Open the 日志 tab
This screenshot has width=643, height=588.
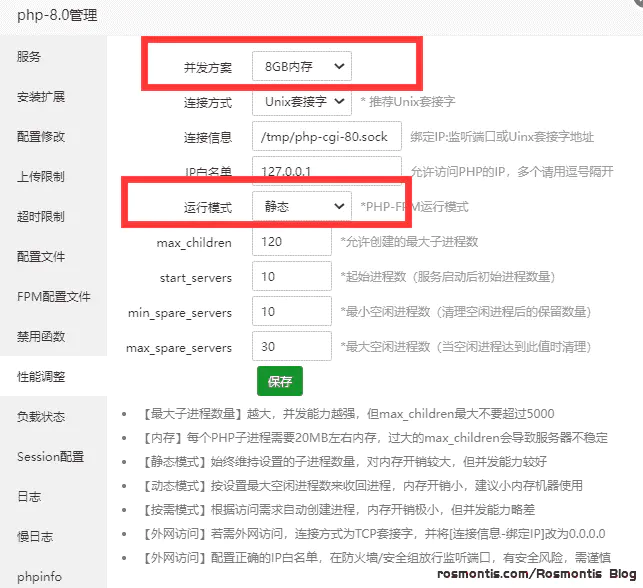tap(53, 497)
